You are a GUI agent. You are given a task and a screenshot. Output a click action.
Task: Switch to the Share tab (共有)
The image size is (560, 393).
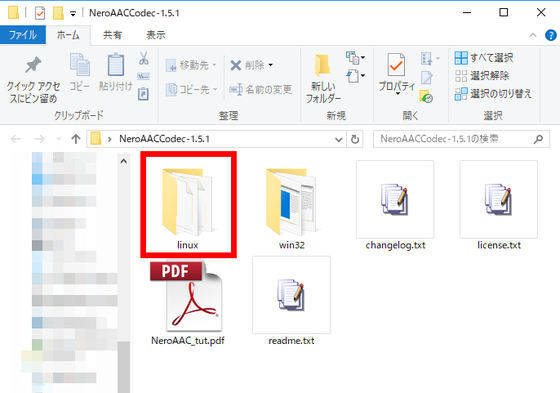[112, 35]
